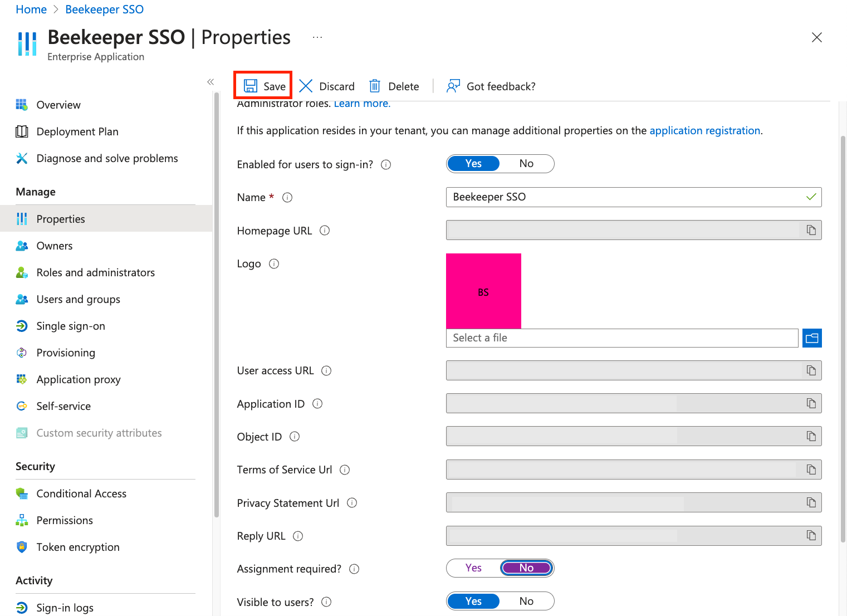847x616 pixels.
Task: Set Enabled for users to sign-in to No
Action: 526,164
